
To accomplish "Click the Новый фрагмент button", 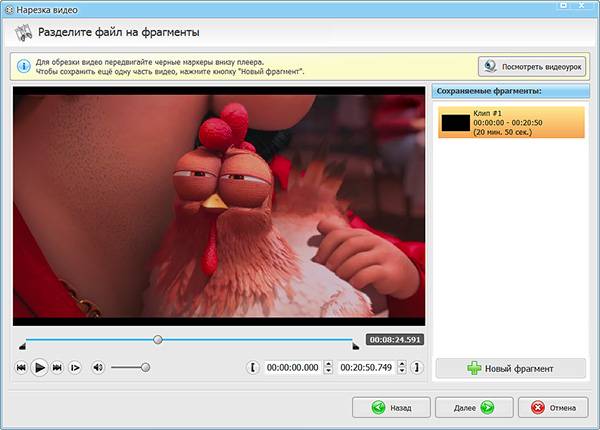I will tap(510, 368).
